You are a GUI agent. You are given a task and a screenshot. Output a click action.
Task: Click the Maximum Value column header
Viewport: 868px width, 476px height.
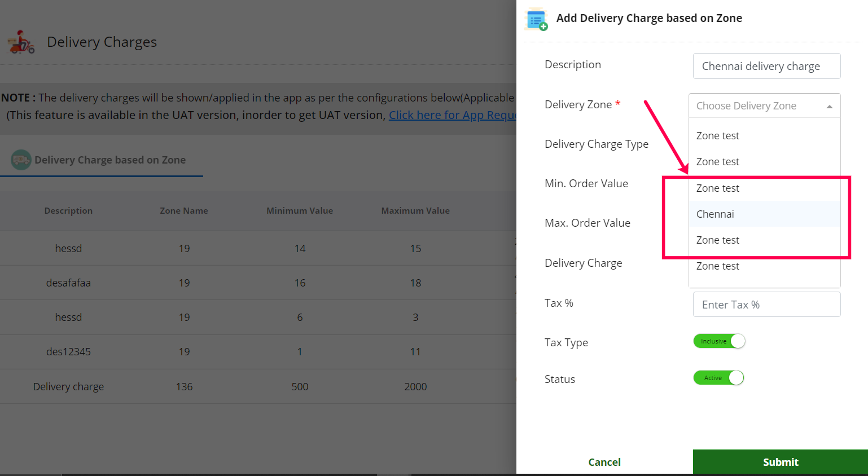[x=415, y=211]
